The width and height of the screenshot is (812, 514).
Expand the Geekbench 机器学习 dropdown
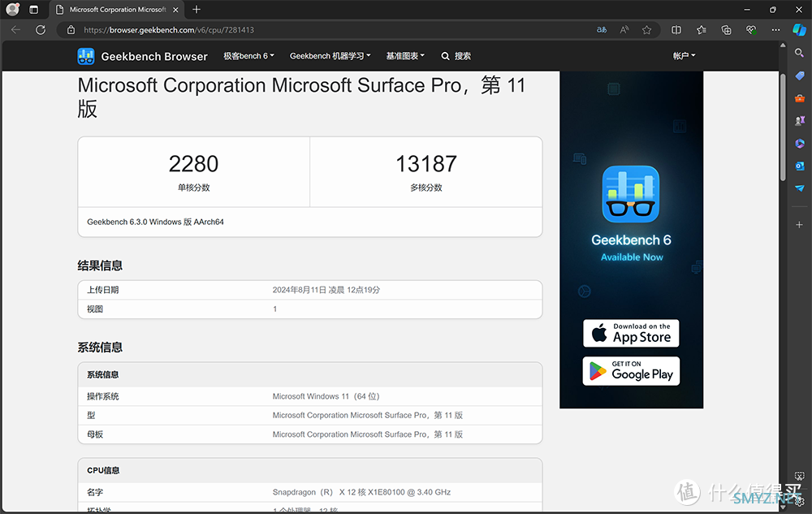330,56
